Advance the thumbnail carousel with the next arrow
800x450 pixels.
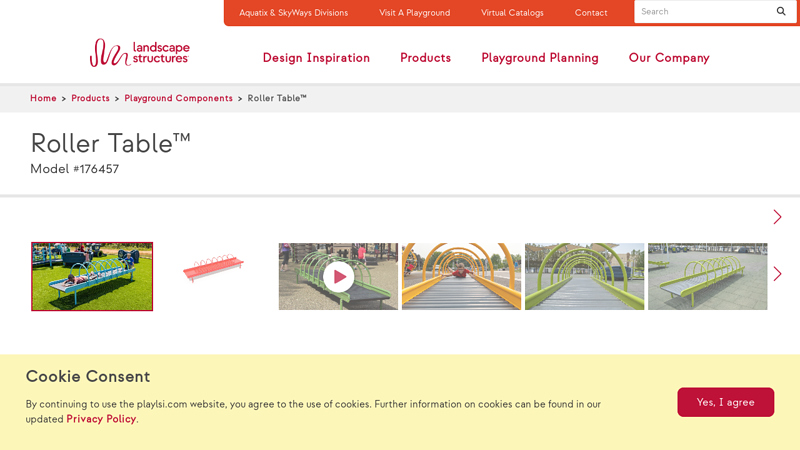click(777, 274)
